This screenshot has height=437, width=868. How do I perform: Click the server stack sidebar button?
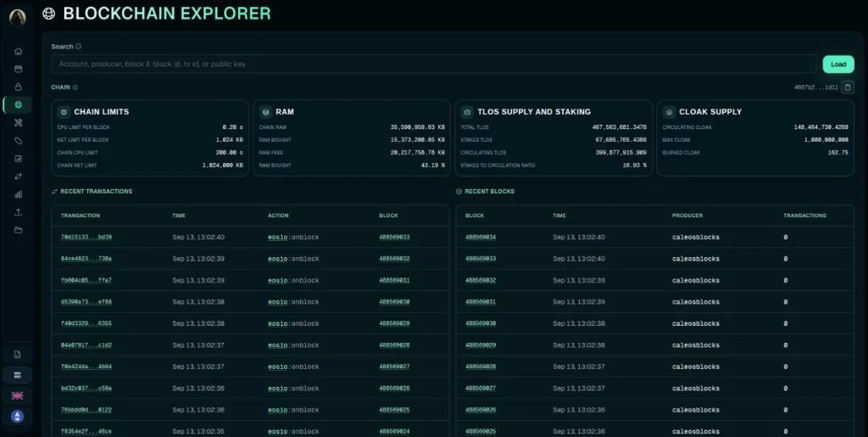(x=17, y=375)
